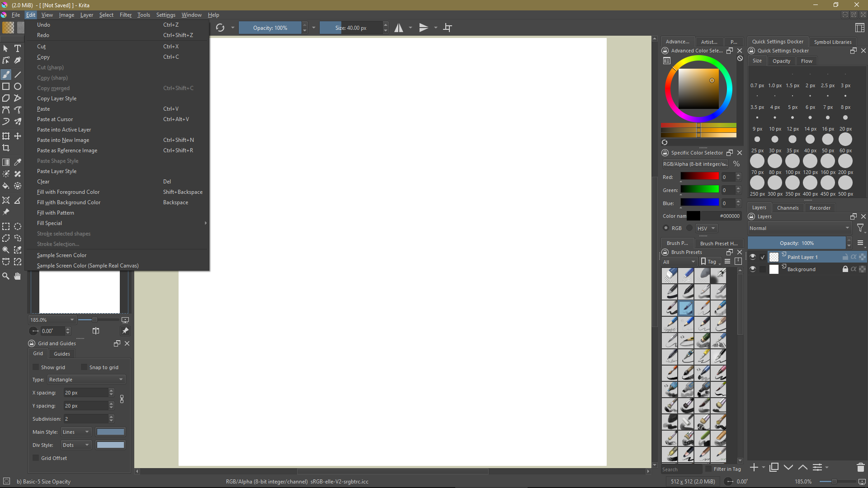868x488 pixels.
Task: Select the Text tool in toolbox
Action: click(18, 48)
